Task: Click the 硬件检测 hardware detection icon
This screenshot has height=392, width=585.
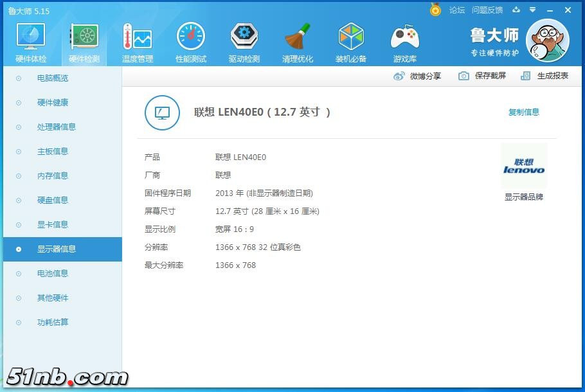Action: pos(84,42)
